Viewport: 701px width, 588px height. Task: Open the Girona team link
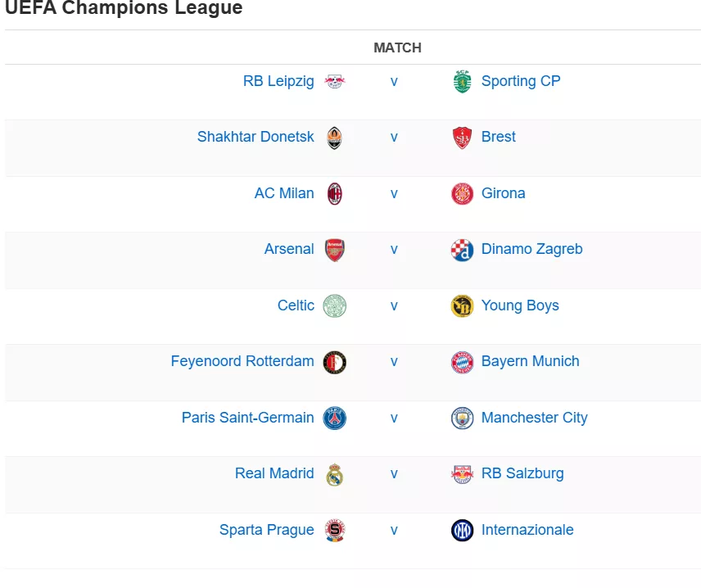click(503, 193)
